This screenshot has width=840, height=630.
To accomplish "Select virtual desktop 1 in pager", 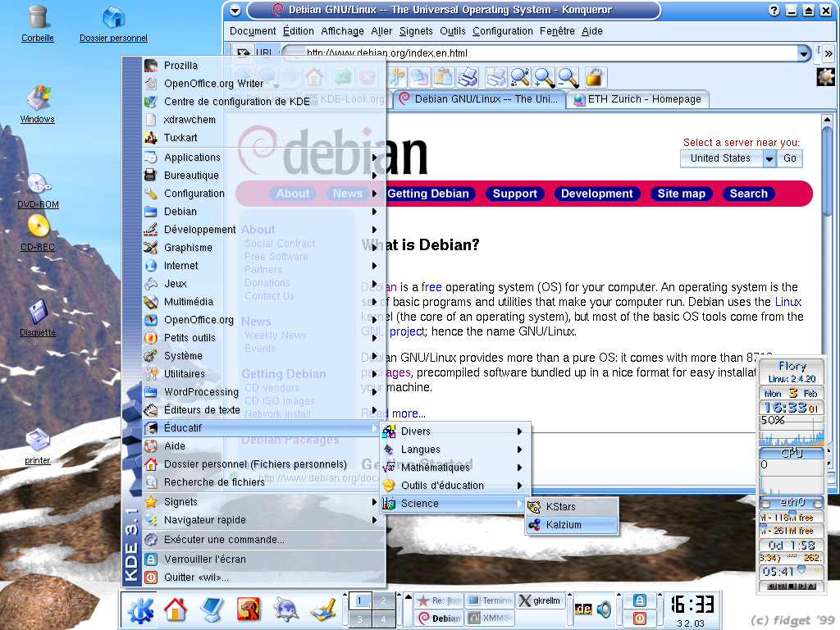I will tap(360, 601).
